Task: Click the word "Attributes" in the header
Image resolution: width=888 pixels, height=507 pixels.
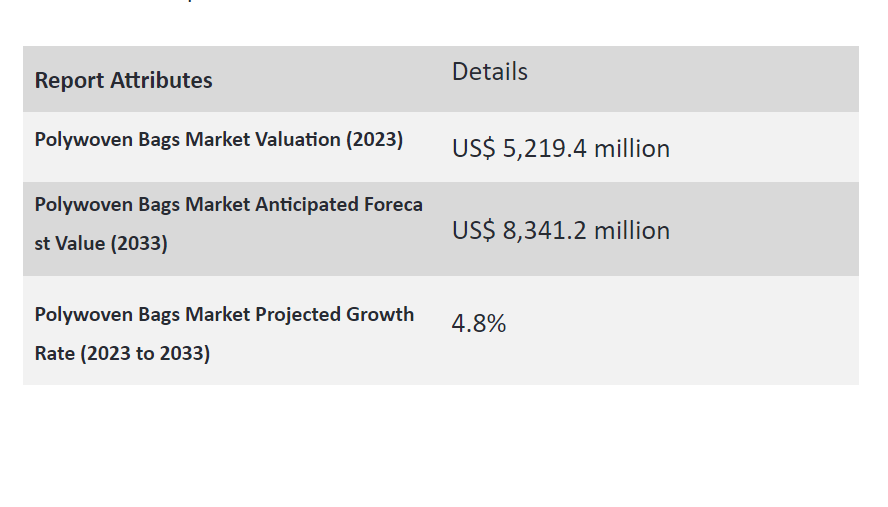Action: click(161, 80)
